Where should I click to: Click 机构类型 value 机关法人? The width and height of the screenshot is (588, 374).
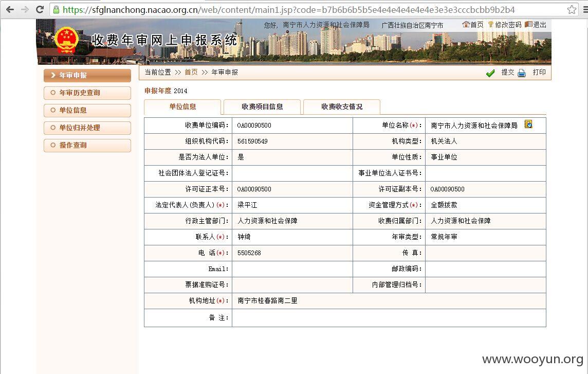444,141
